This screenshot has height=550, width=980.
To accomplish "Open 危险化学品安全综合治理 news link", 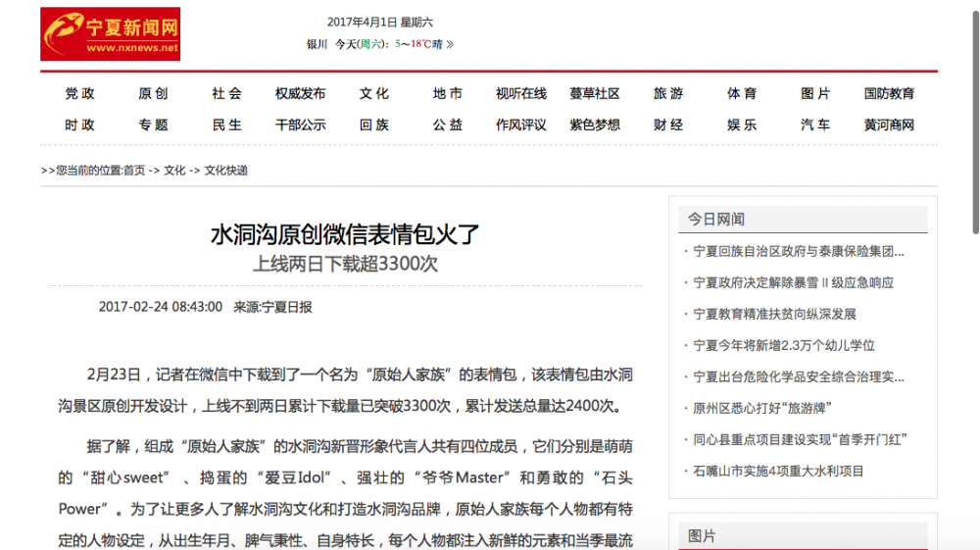I will [x=799, y=376].
